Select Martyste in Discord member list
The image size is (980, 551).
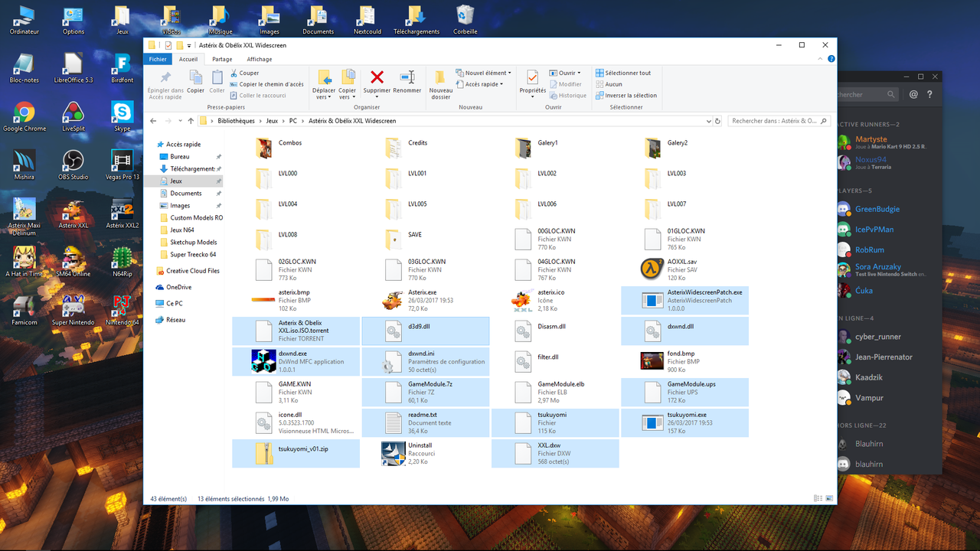pos(889,142)
